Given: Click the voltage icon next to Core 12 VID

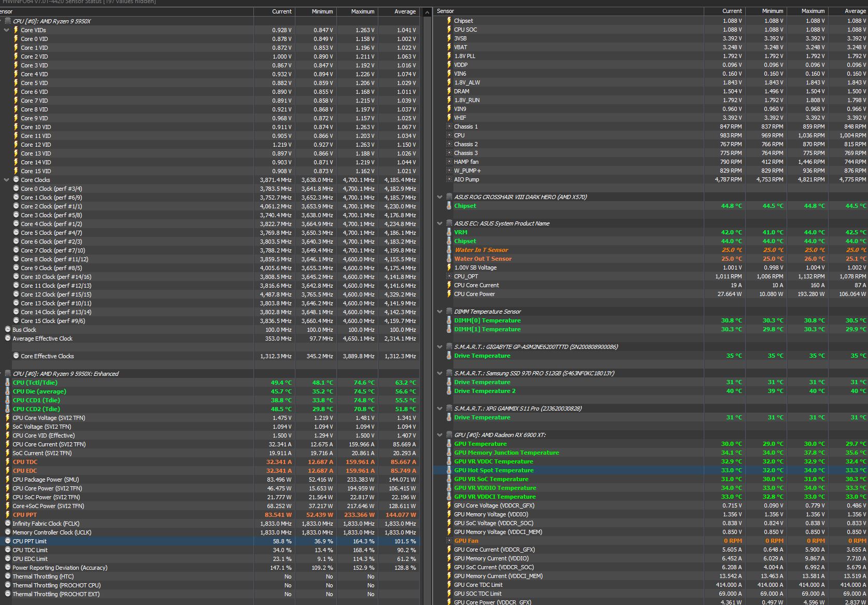Looking at the screenshot, I should (16, 145).
